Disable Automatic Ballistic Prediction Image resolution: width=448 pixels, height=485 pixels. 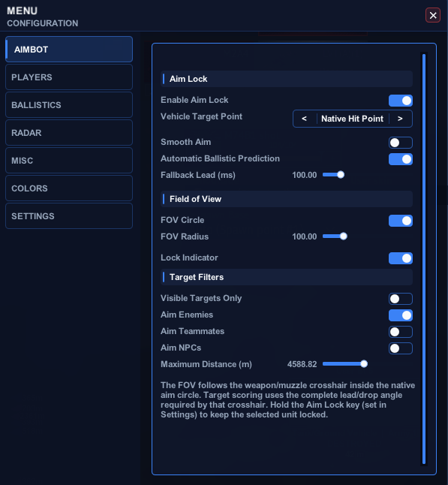[x=401, y=159]
